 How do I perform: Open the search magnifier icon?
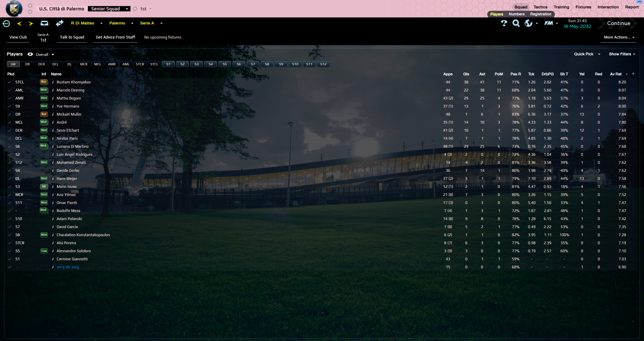click(x=516, y=23)
